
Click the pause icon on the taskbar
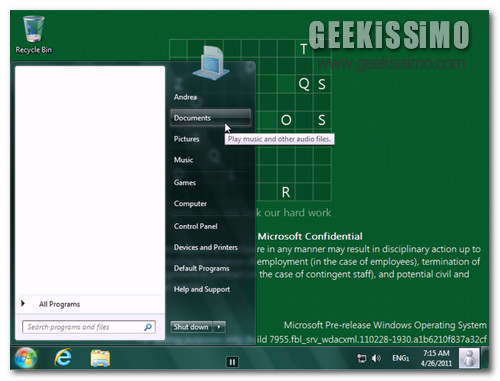(x=232, y=362)
